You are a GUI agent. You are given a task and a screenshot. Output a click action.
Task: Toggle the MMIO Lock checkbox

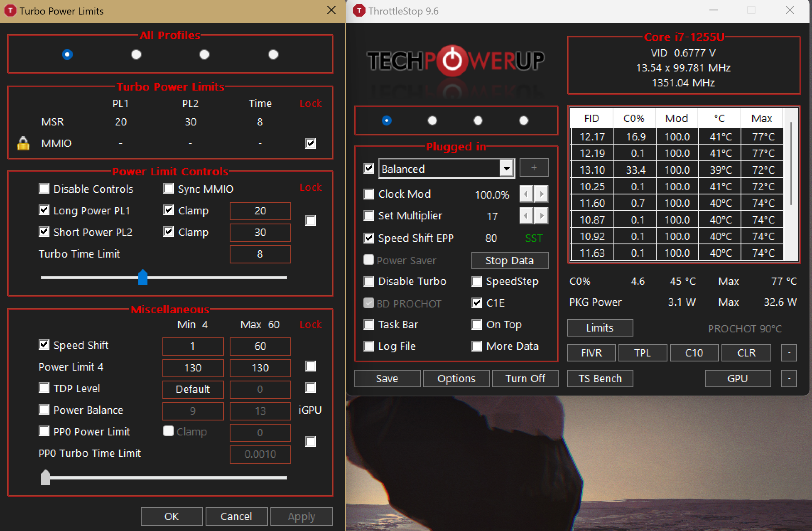click(311, 143)
